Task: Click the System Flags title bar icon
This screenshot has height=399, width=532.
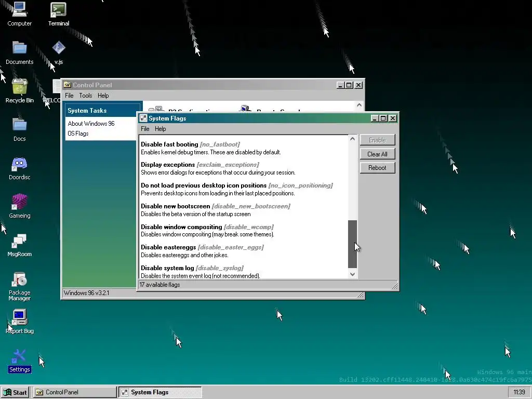Action: pyautogui.click(x=143, y=118)
